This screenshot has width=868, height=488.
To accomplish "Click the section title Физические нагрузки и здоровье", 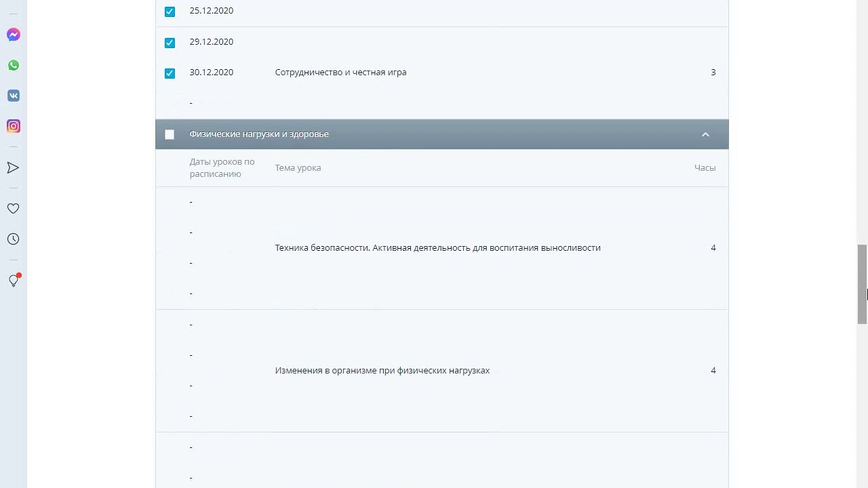I will tap(259, 134).
